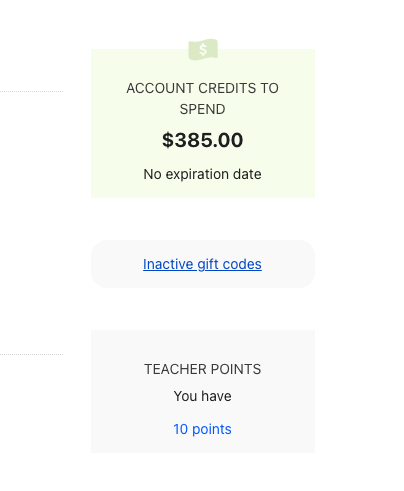View the 10 points link
This screenshot has width=404, height=491.
click(202, 429)
